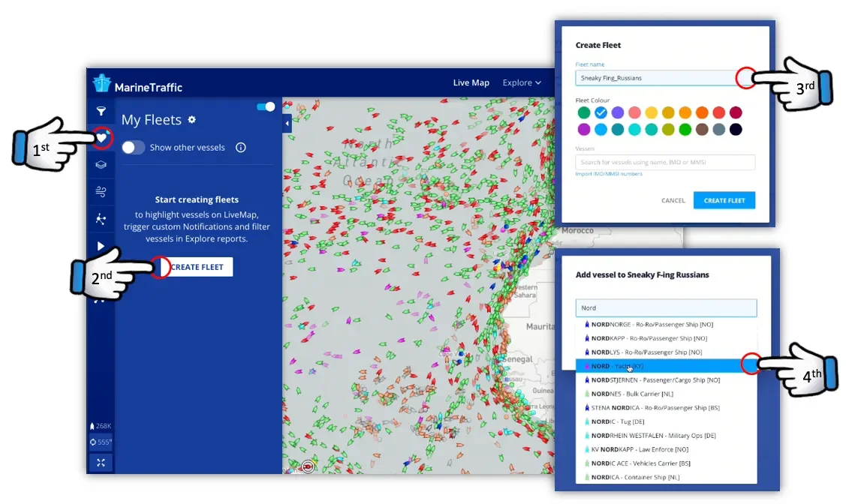Viewport: 846px width, 504px height.
Task: Click the Fleet name input field
Action: coord(665,78)
